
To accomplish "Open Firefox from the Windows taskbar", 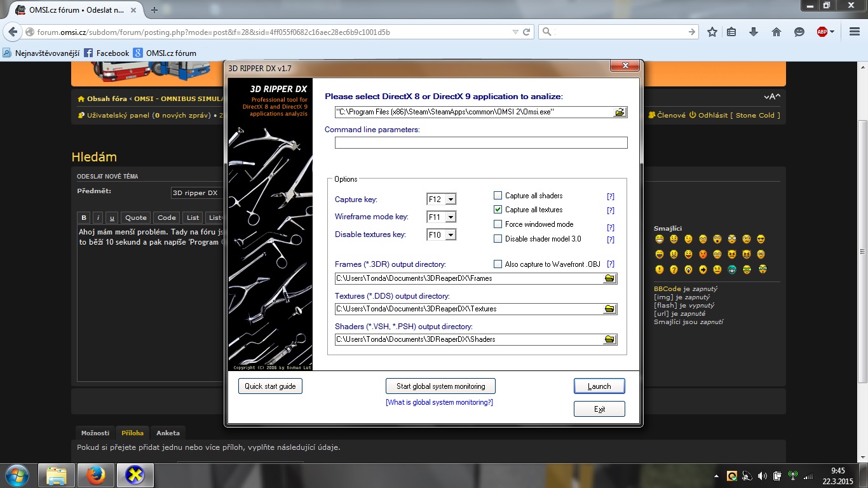I will [96, 475].
